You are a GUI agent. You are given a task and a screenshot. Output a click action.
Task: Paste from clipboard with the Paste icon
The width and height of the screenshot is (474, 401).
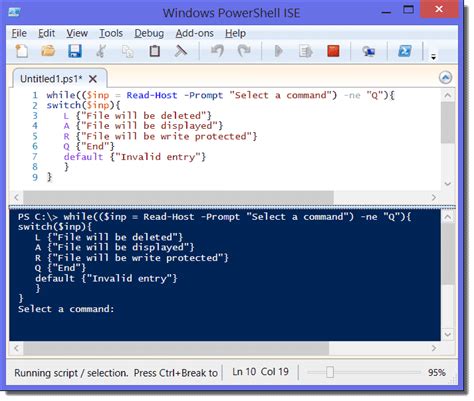coord(154,51)
